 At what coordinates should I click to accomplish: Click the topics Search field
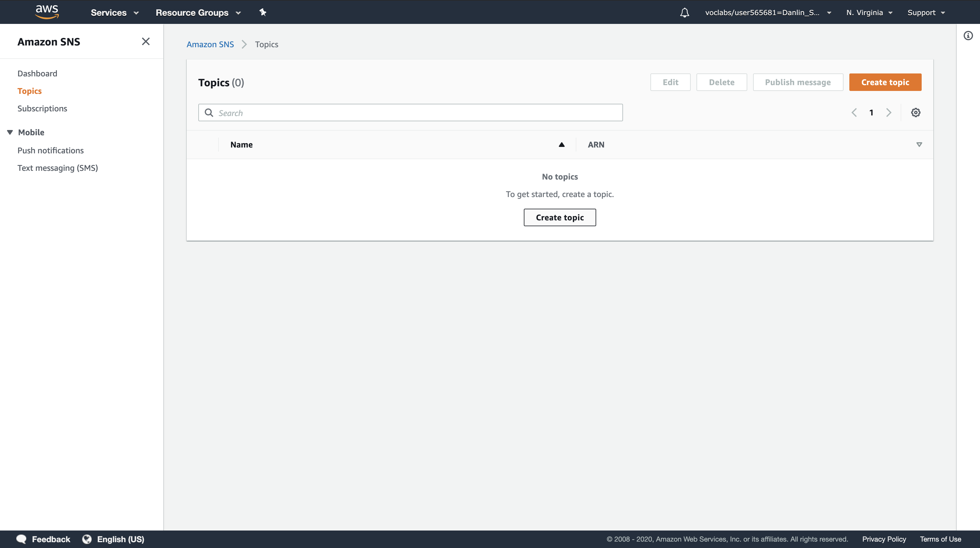point(410,113)
